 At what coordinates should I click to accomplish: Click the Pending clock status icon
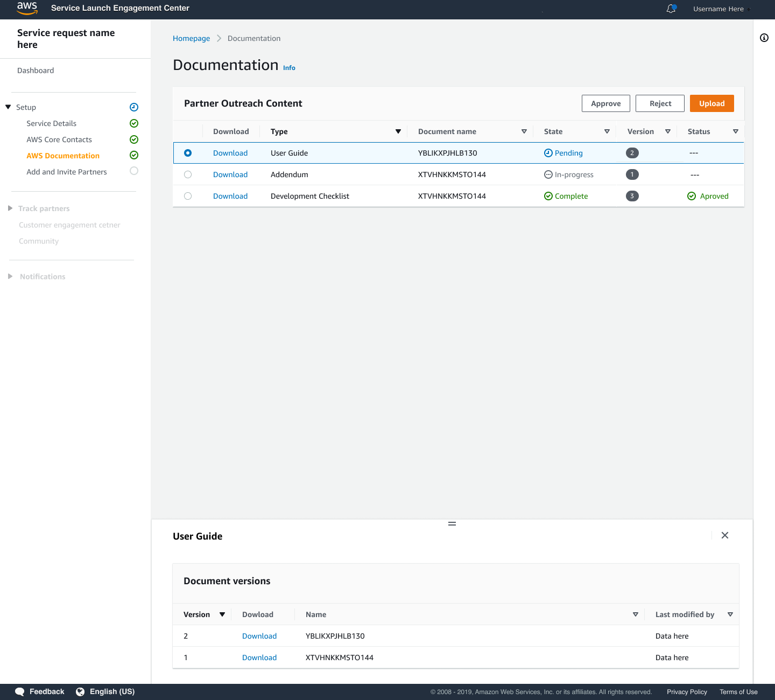548,153
